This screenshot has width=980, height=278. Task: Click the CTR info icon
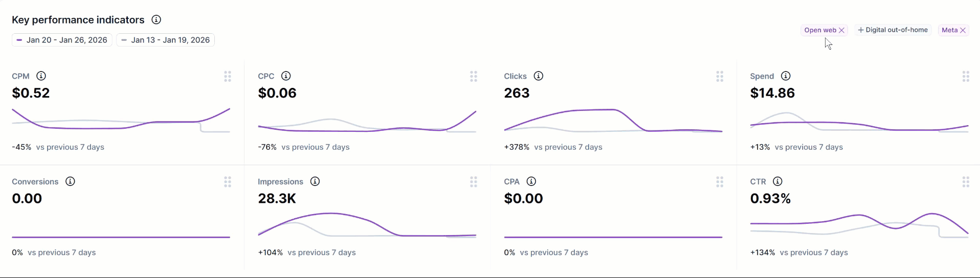pyautogui.click(x=778, y=181)
